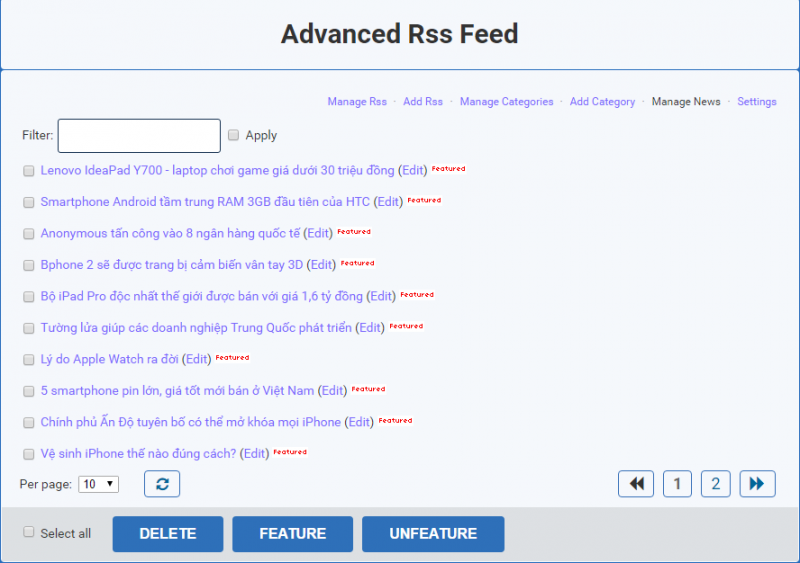Open Tường lửa giúp các doanh nghiệp link
800x563 pixels.
[196, 328]
